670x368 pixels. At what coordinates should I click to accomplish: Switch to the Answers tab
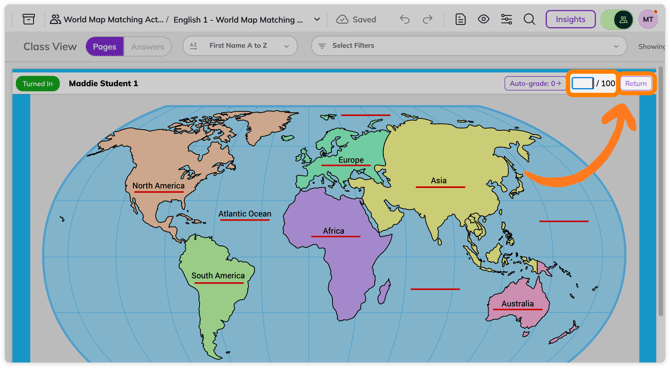coord(147,47)
